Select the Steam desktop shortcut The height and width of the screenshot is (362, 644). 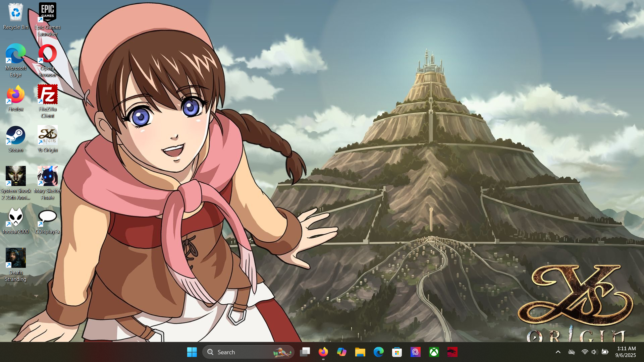(x=15, y=136)
